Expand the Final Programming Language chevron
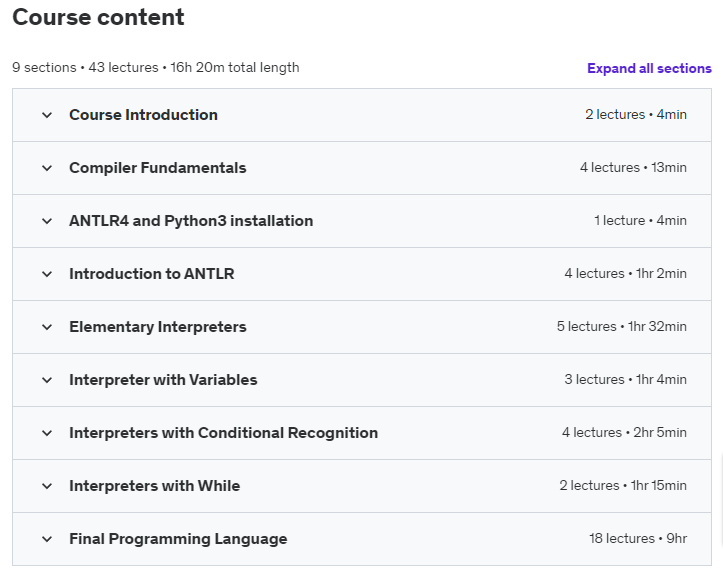This screenshot has width=723, height=570. [x=47, y=539]
